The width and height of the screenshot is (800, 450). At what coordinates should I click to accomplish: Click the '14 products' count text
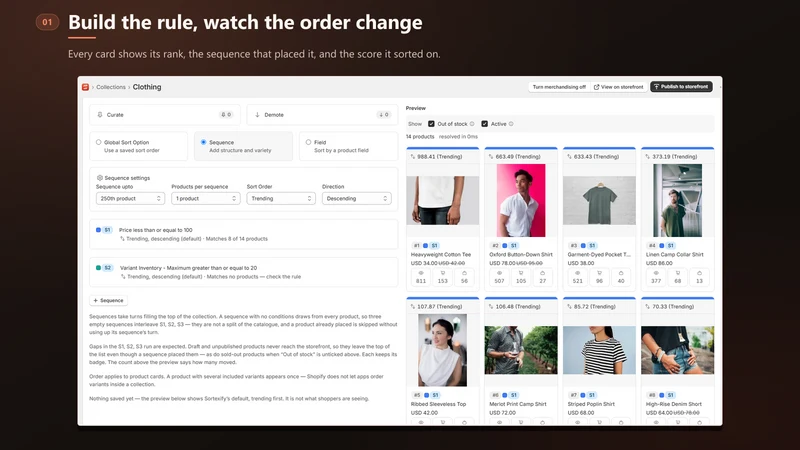(420, 137)
